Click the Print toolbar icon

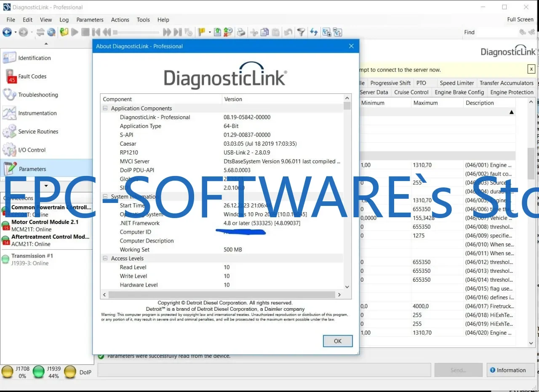241,32
